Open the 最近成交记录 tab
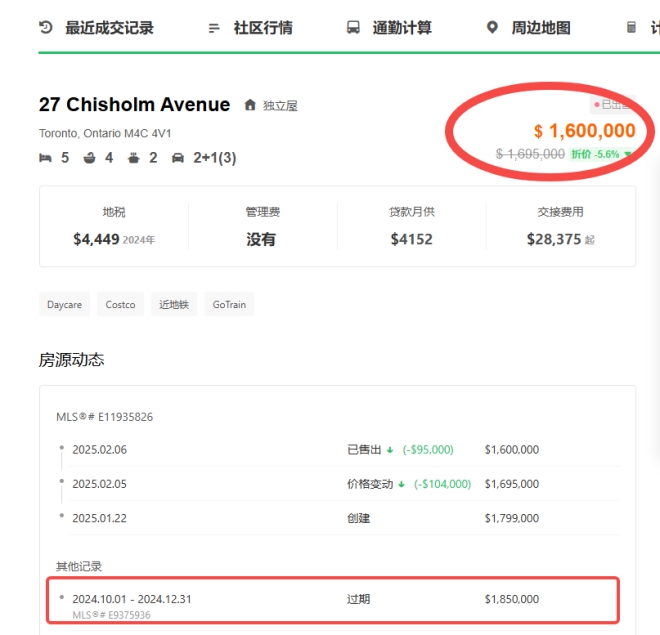 click(x=109, y=28)
